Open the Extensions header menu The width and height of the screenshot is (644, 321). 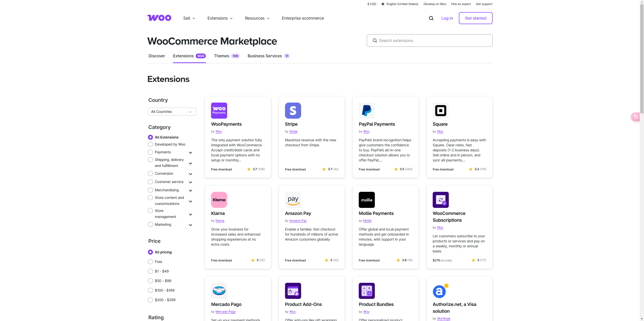[220, 18]
